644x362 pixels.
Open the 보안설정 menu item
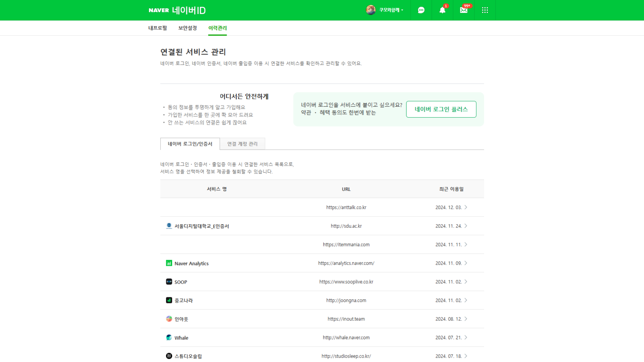(187, 28)
